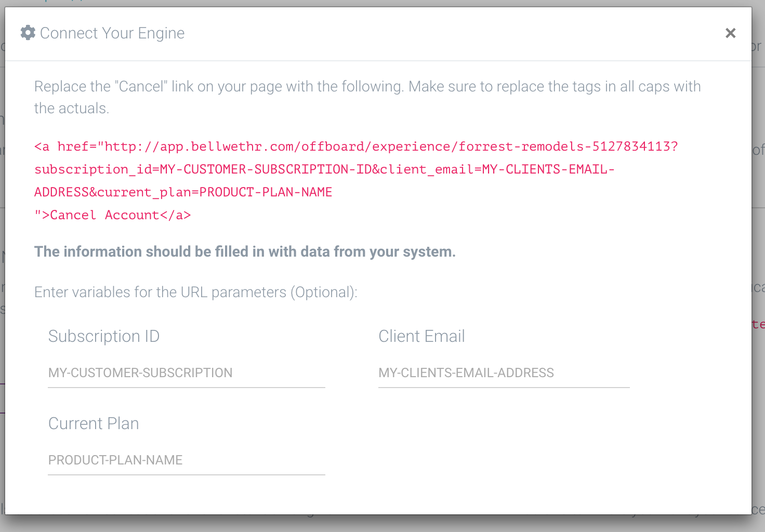Focus the Client Email input field
Screen dimensions: 765x532
[504, 373]
